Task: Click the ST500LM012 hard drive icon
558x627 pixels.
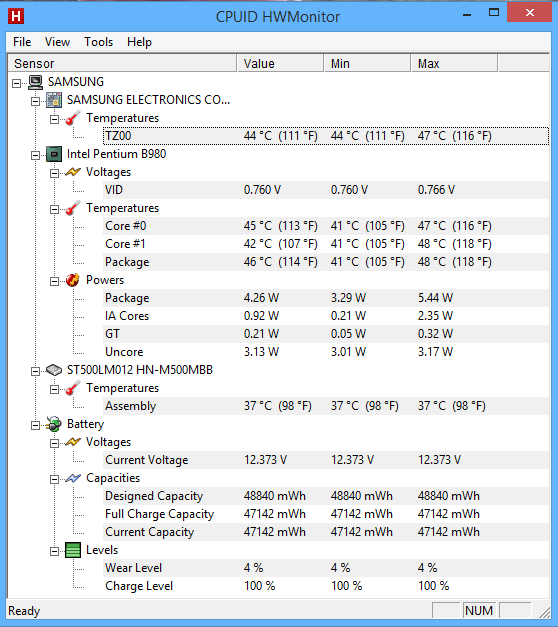Action: (x=54, y=370)
